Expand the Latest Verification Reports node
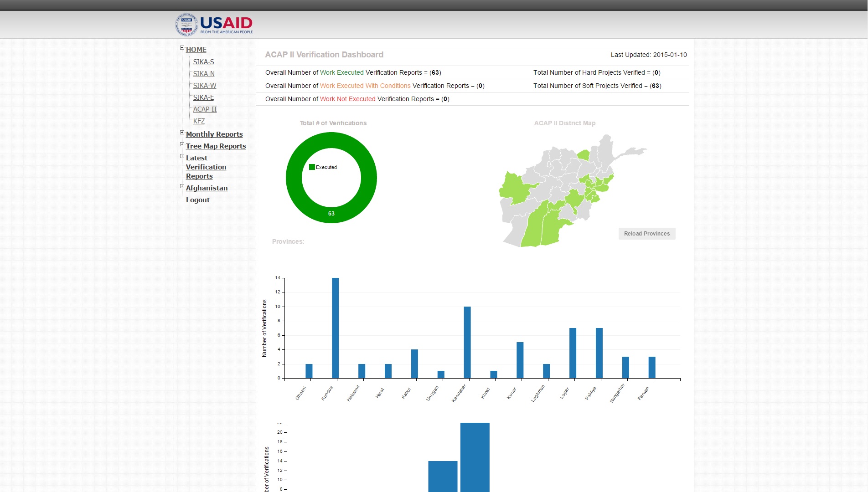The width and height of the screenshot is (868, 492). pyautogui.click(x=182, y=156)
